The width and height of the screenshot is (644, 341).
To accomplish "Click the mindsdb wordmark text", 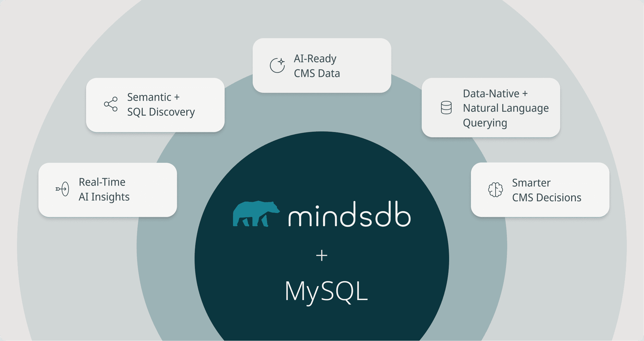I will [349, 215].
